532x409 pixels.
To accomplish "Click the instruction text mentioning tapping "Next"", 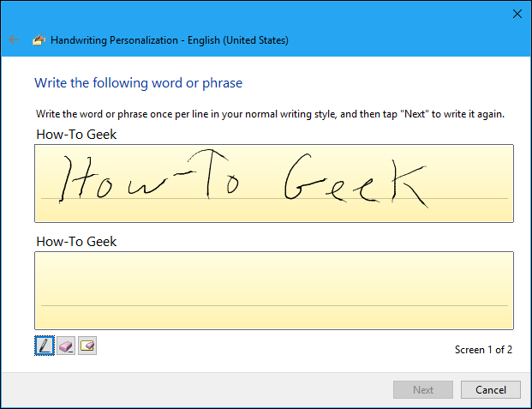I will pyautogui.click(x=270, y=114).
